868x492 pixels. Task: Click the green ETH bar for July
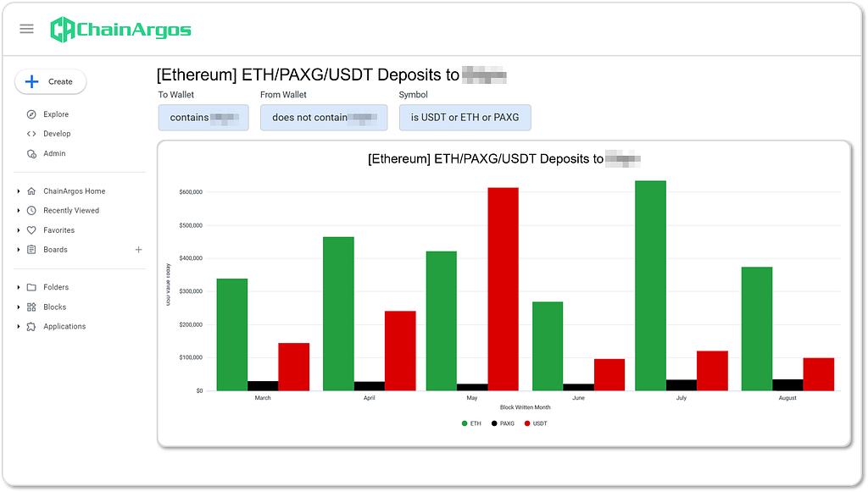tap(650, 286)
